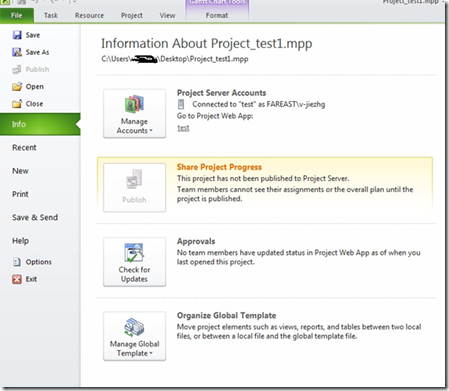Click the Information About Project_test1.mpp title
449x391 pixels.
click(x=207, y=44)
